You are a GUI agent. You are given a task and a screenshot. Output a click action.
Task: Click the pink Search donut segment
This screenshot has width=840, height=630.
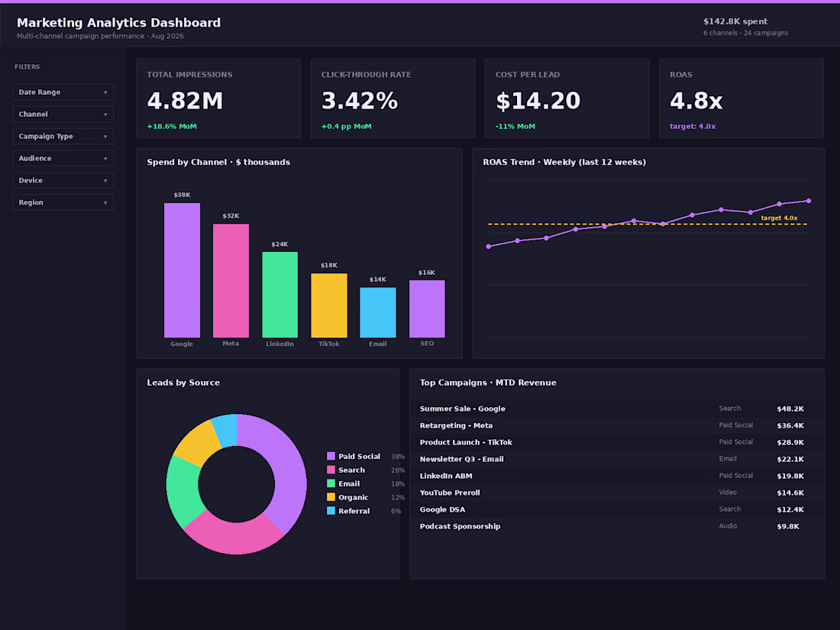234,536
